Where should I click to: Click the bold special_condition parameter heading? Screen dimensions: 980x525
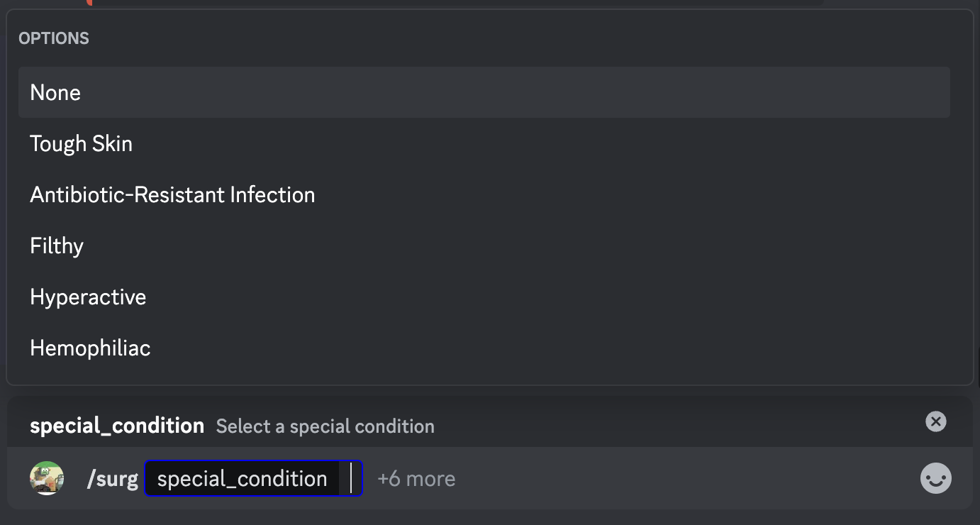(x=117, y=426)
